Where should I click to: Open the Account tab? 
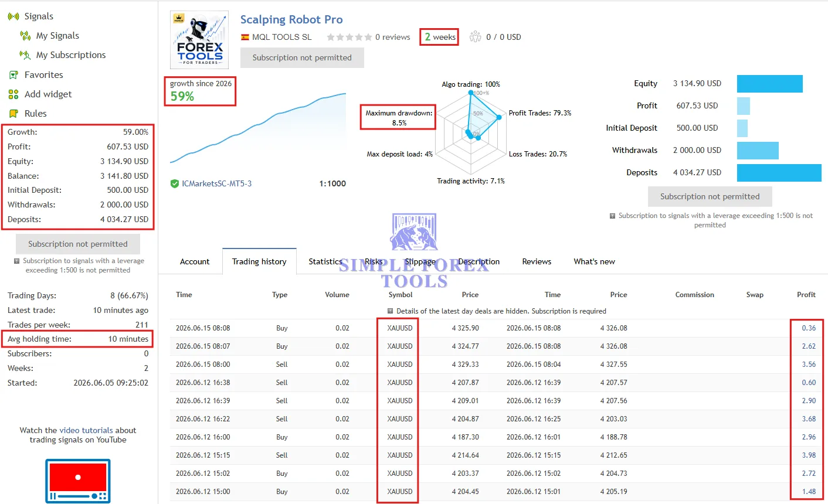coord(195,261)
